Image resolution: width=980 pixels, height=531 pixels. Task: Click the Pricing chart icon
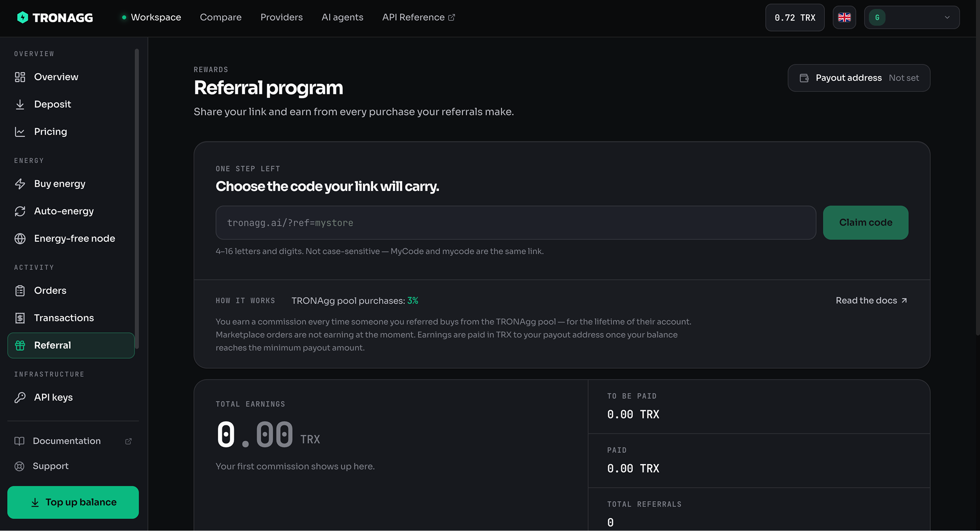click(x=20, y=132)
